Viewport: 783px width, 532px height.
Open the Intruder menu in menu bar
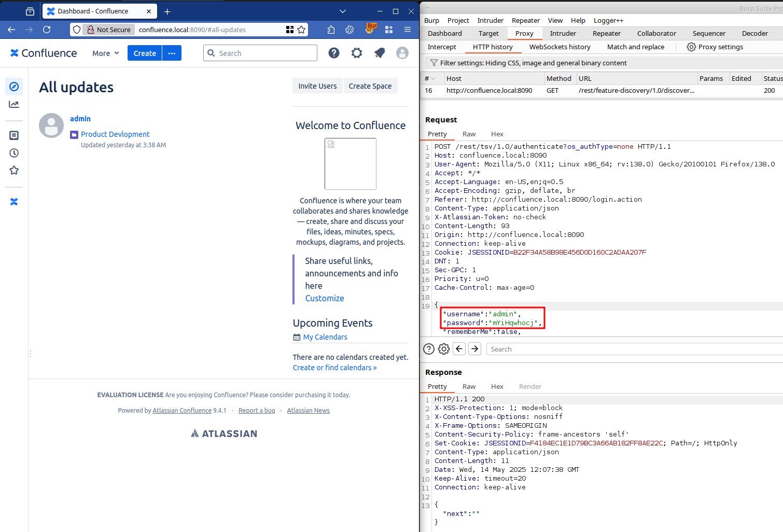[491, 20]
